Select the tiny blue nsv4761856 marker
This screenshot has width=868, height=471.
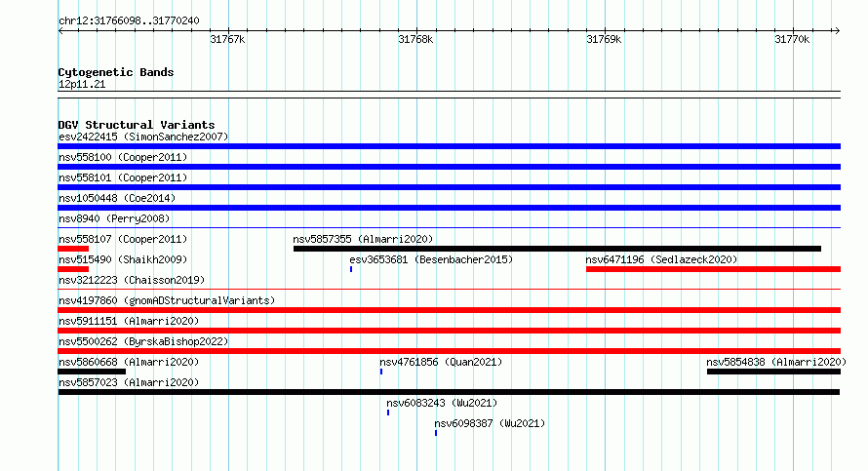381,372
